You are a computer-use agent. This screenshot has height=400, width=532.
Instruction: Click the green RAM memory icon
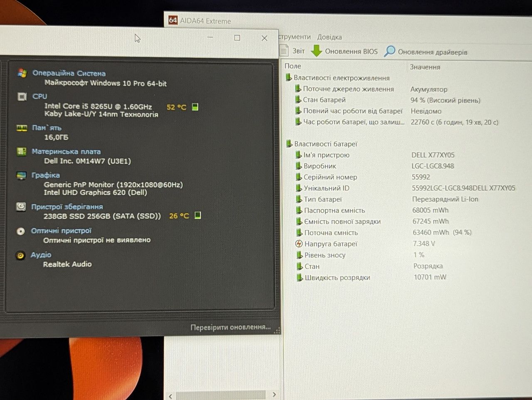coord(22,128)
